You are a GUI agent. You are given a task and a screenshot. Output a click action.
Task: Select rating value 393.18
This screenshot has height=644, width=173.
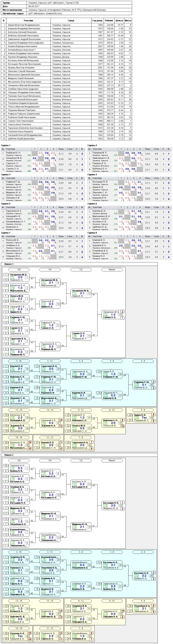coord(110,117)
